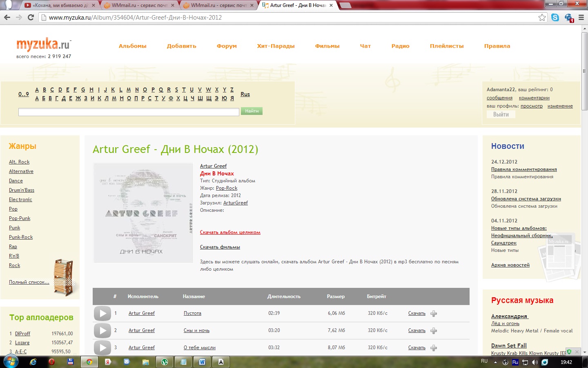The height and width of the screenshot is (368, 588).
Task: Play track 1 Пустота
Action: pyautogui.click(x=102, y=314)
